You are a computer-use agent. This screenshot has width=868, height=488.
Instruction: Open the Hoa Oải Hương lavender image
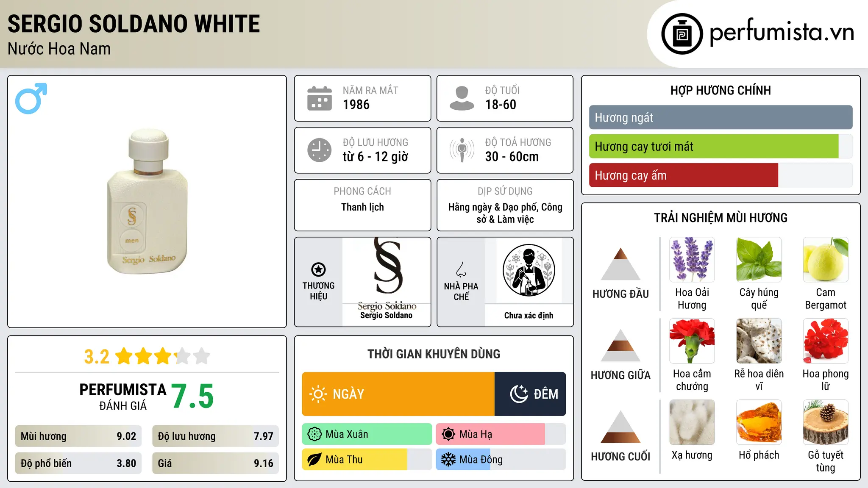(x=692, y=260)
